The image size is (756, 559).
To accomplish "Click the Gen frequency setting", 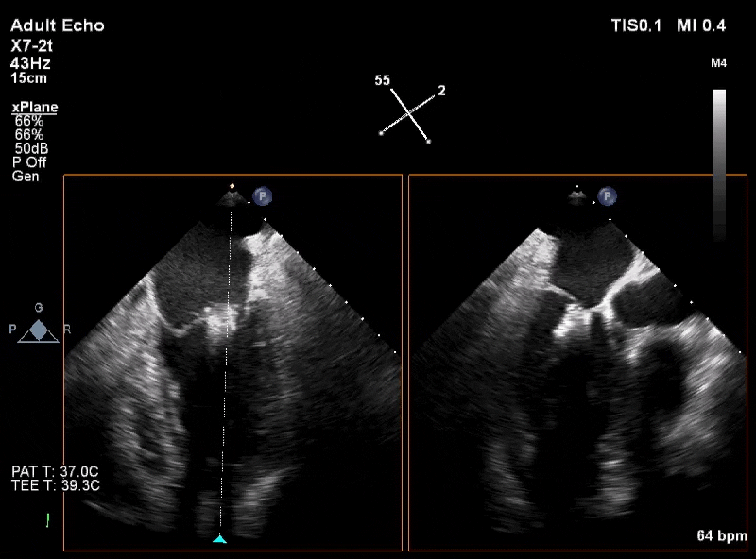I will [26, 177].
